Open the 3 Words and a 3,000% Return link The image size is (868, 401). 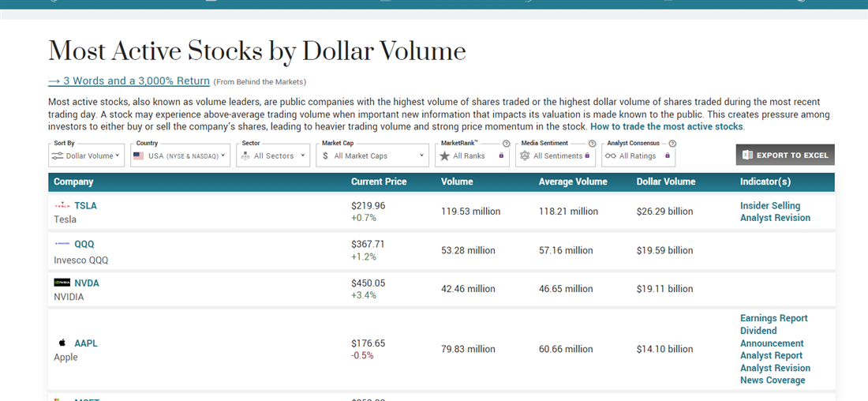click(129, 81)
